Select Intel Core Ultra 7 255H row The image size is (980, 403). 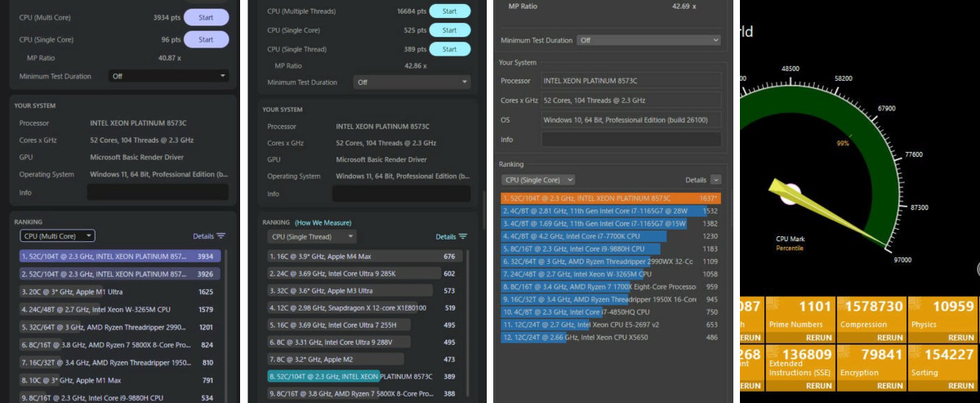pyautogui.click(x=364, y=325)
